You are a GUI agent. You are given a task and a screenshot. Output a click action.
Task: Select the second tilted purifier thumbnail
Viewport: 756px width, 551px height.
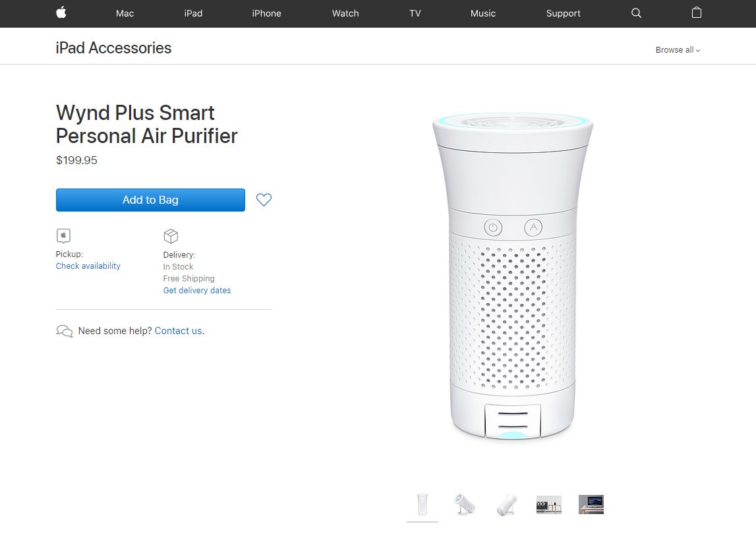pyautogui.click(x=465, y=505)
